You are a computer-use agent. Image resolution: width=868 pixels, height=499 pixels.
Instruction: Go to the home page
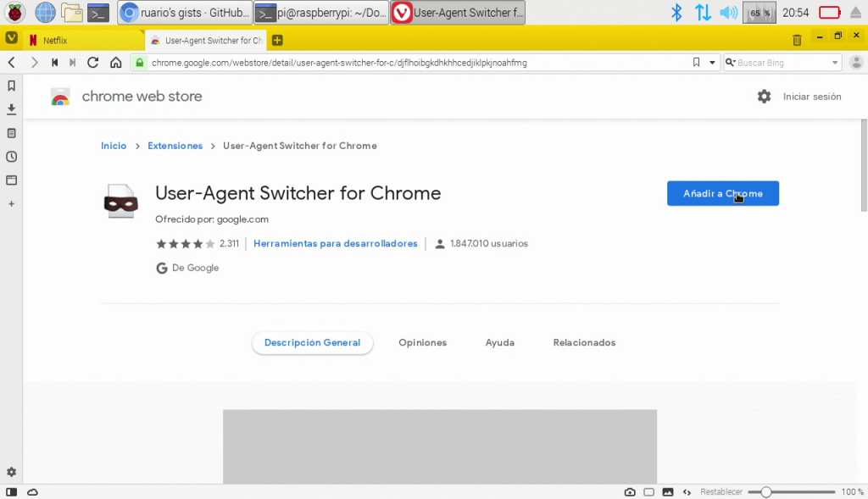[115, 63]
